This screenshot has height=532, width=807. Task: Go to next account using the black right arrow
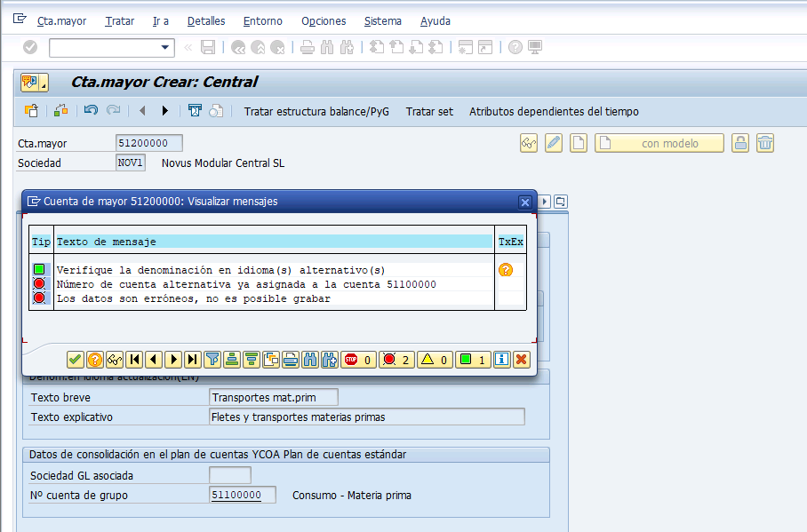tap(164, 111)
